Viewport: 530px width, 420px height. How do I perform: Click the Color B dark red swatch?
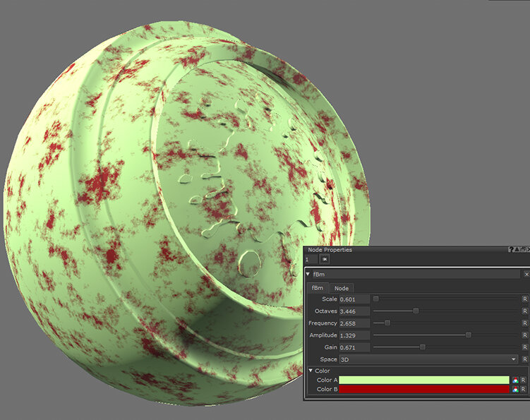tap(423, 389)
